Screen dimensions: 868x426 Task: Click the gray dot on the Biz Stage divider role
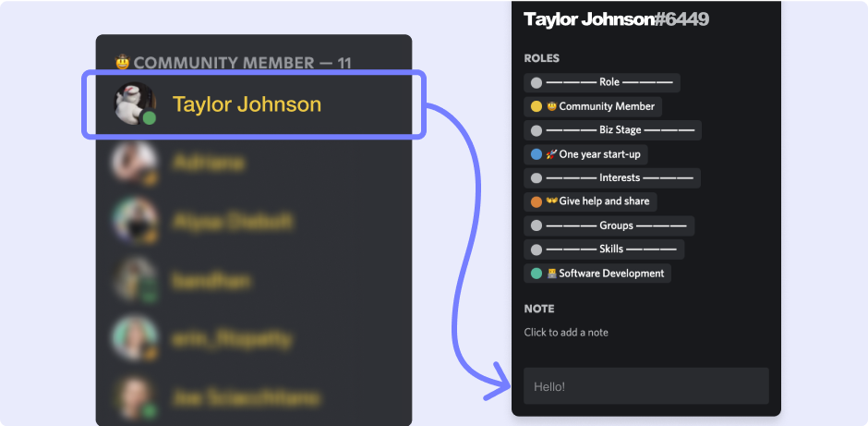click(x=536, y=130)
